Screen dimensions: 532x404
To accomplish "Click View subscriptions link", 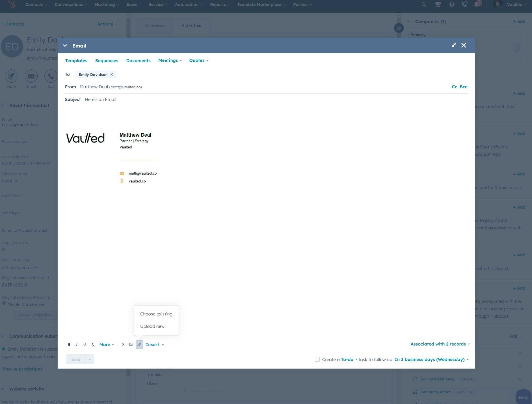I will [22, 369].
